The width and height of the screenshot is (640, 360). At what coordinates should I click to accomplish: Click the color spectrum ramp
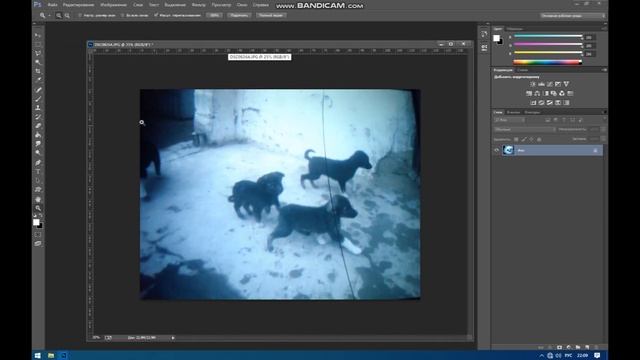547,62
